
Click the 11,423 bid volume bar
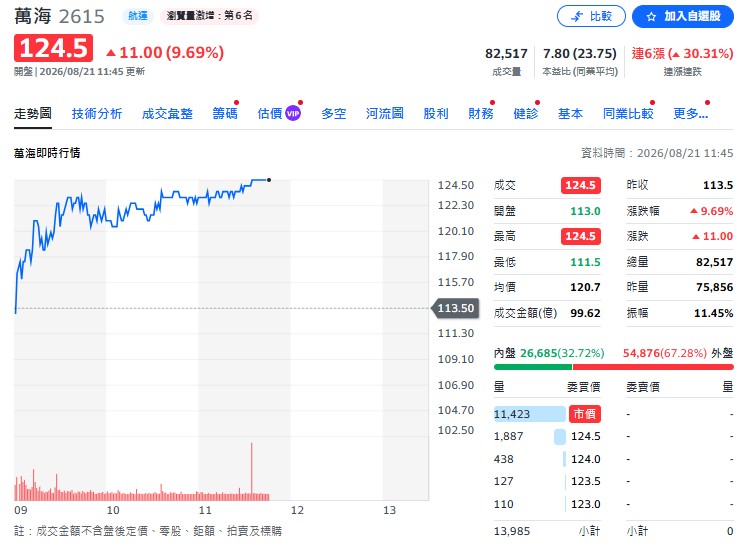point(530,414)
